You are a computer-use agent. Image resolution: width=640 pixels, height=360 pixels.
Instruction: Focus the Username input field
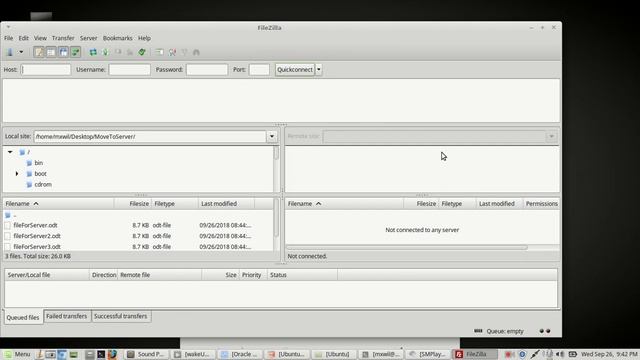129,70
